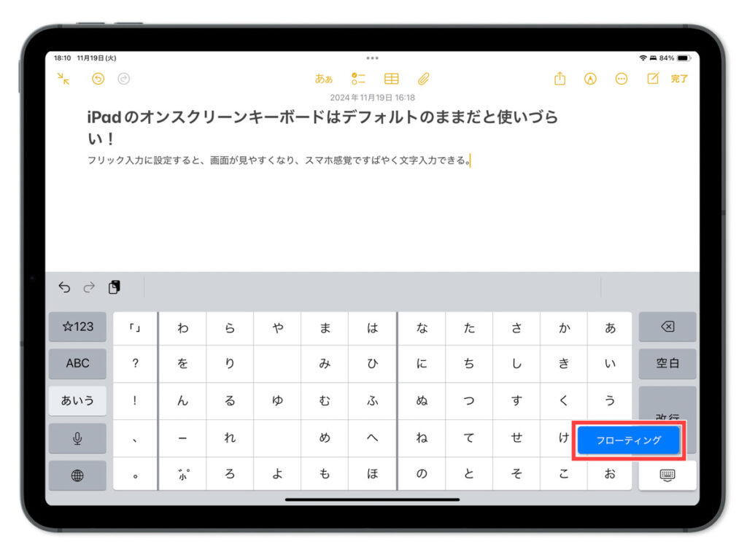This screenshot has width=747, height=560.
Task: Start dictation with the microphone key
Action: point(77,438)
